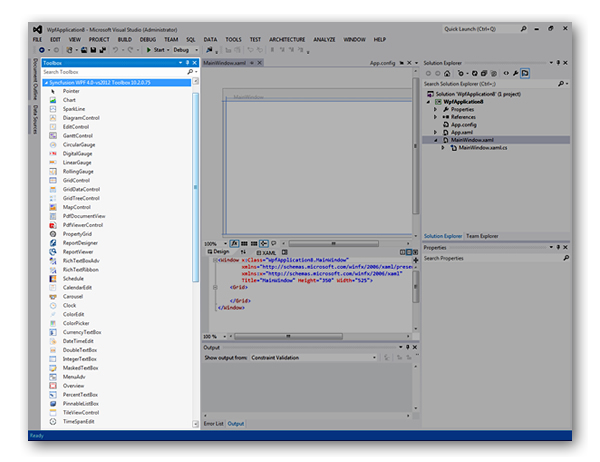Expand the References node
The height and width of the screenshot is (462, 600).
tap(435, 117)
